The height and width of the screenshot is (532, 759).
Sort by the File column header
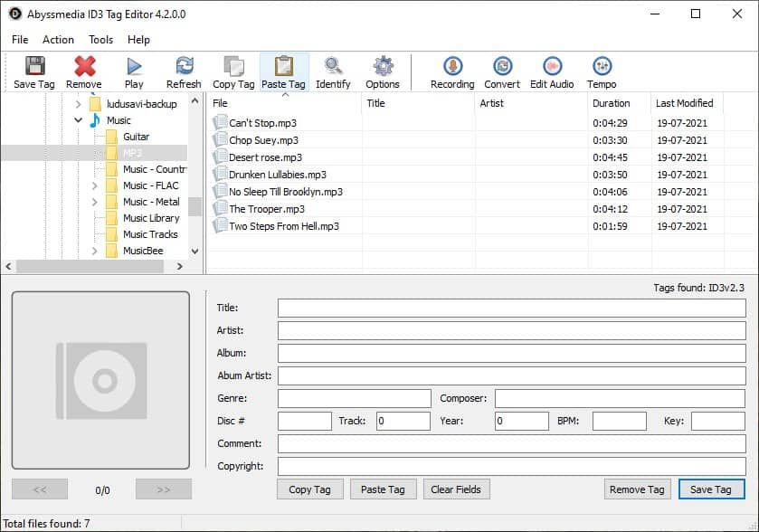[285, 103]
